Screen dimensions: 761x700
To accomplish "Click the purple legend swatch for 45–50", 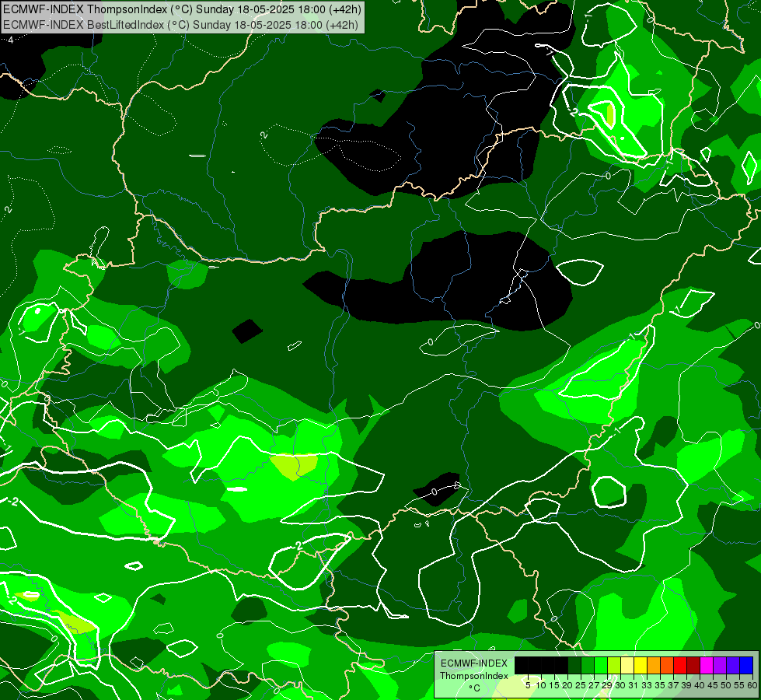I will tap(719, 665).
